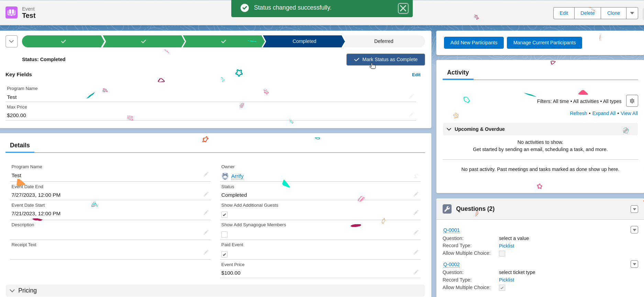The image size is (644, 297).
Task: Edit Status field pencil icon
Action: (x=416, y=194)
